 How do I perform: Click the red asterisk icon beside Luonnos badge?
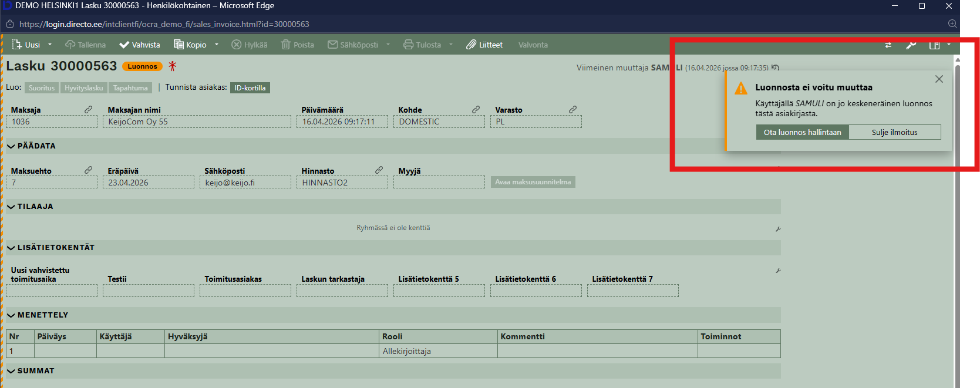tap(172, 66)
